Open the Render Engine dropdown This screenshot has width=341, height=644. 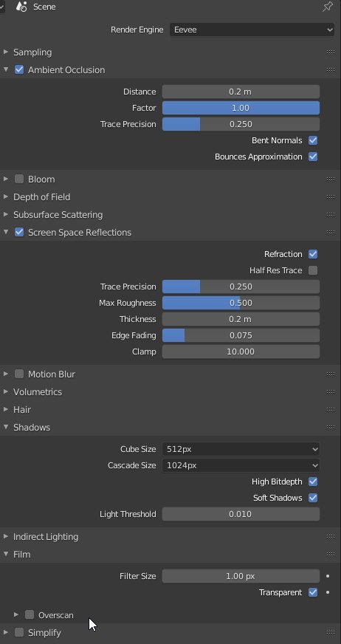click(x=252, y=30)
